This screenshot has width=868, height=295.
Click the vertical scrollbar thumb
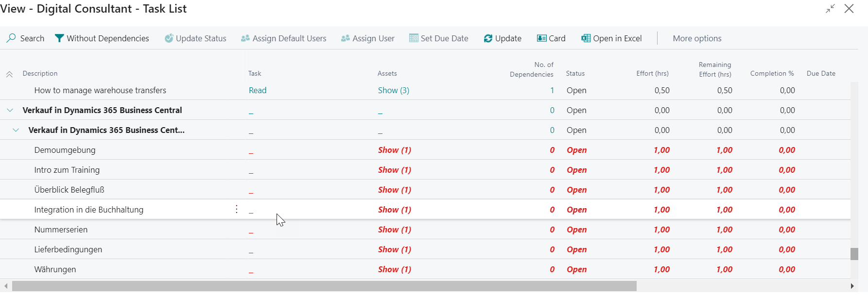pyautogui.click(x=854, y=254)
